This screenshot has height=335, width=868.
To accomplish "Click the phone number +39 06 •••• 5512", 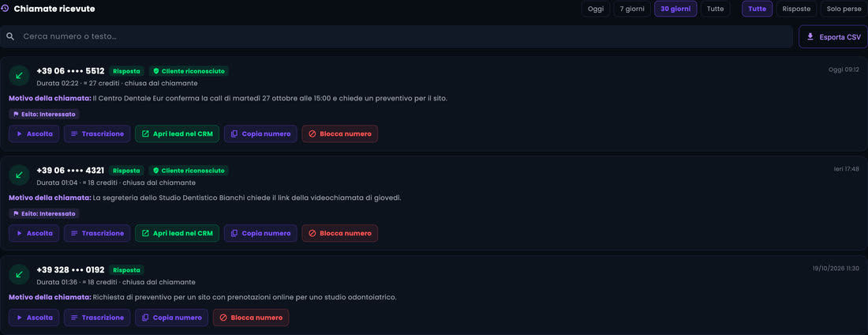I will (70, 71).
